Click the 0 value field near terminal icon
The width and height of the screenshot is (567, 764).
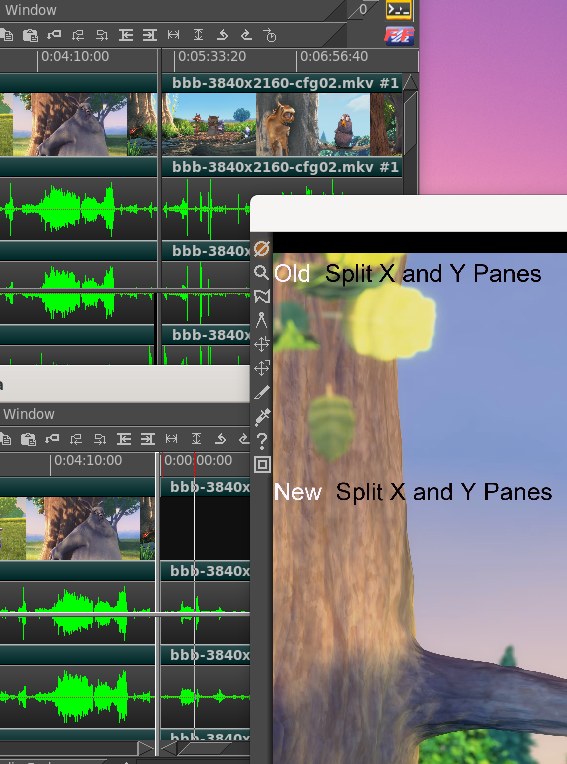click(363, 9)
